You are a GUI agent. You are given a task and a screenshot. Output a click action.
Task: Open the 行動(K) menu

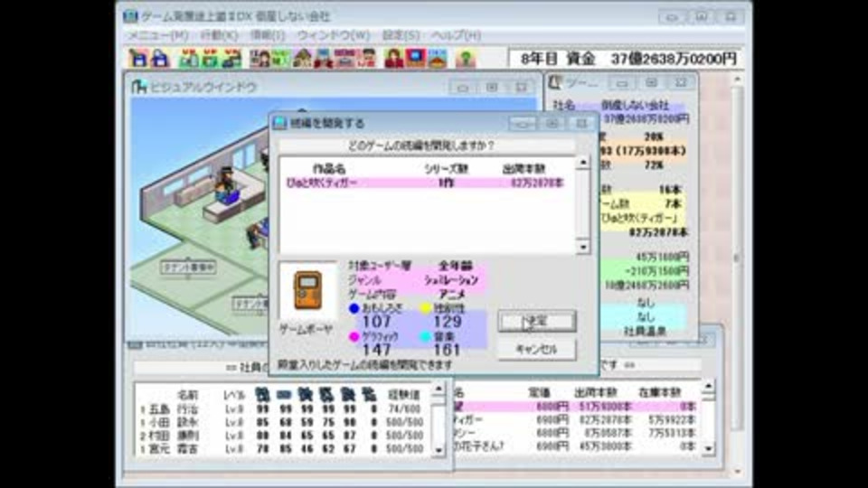tap(219, 35)
